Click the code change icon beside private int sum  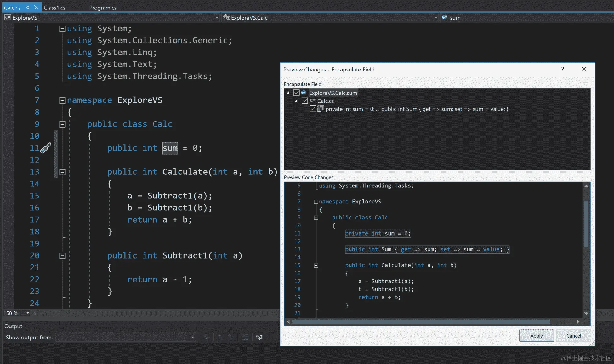point(321,109)
